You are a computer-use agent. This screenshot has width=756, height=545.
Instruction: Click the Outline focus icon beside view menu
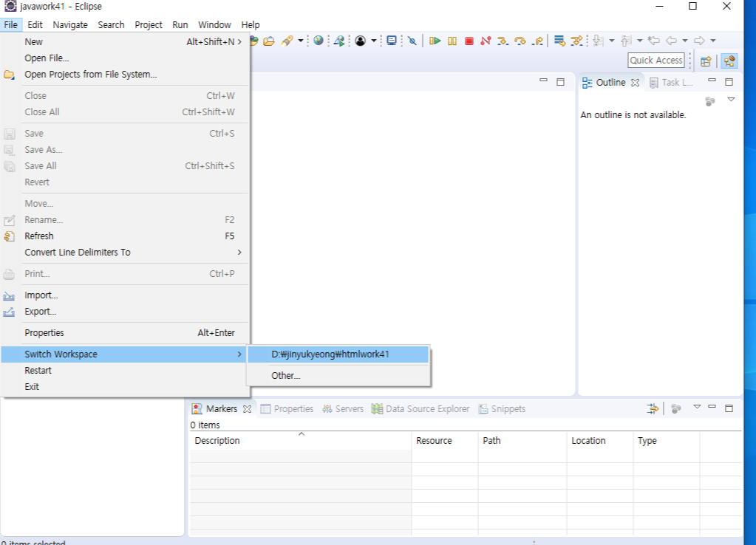709,101
